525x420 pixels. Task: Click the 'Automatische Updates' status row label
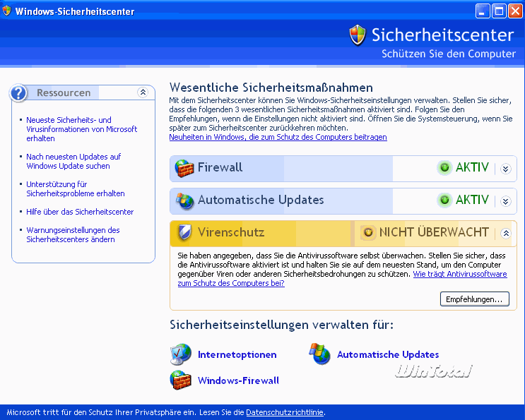pos(261,200)
